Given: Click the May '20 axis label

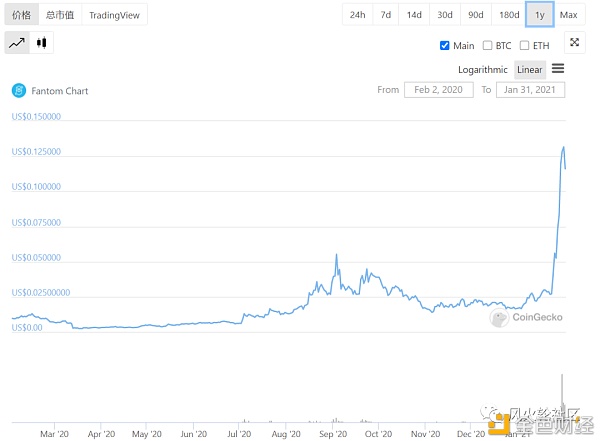Looking at the screenshot, I should coord(147,434).
